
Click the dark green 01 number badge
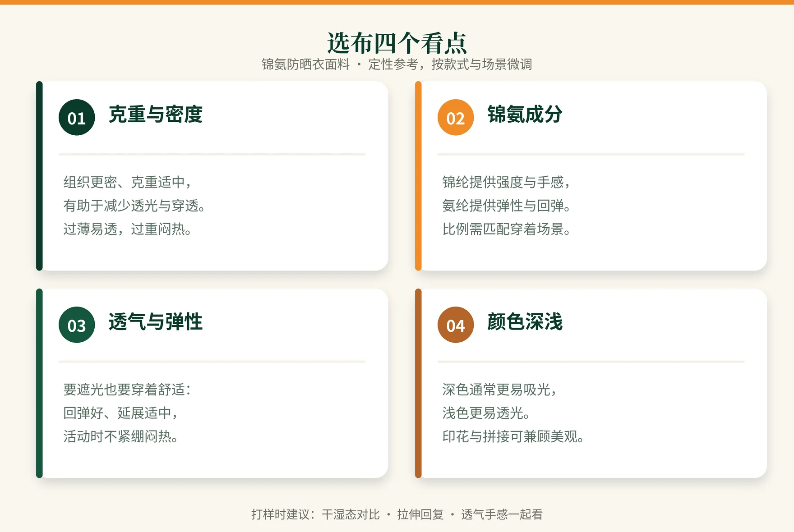point(77,118)
